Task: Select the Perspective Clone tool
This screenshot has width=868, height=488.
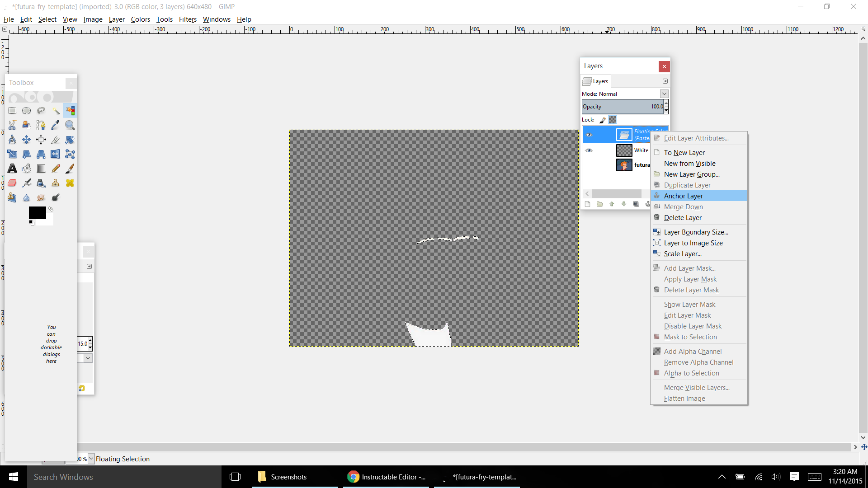Action: pos(12,197)
